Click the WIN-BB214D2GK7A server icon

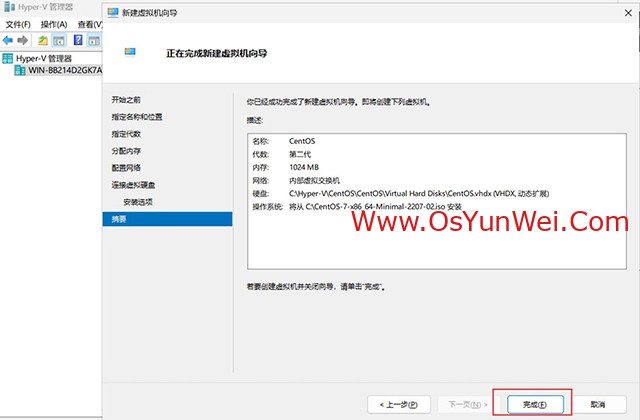(20, 70)
